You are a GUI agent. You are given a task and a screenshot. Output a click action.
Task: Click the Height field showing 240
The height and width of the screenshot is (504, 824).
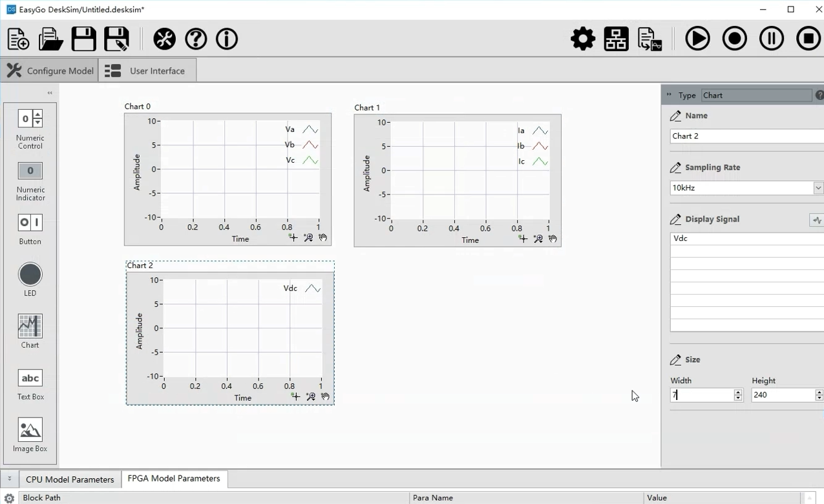pos(783,395)
